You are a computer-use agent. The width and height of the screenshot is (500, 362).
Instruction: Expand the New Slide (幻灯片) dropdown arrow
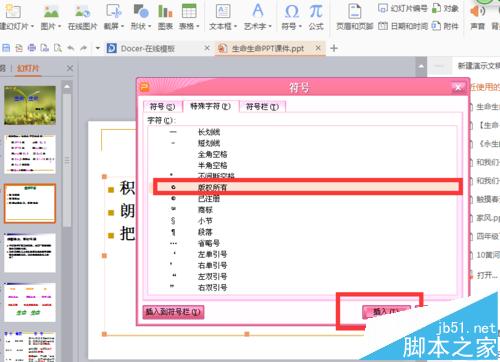(x=32, y=26)
